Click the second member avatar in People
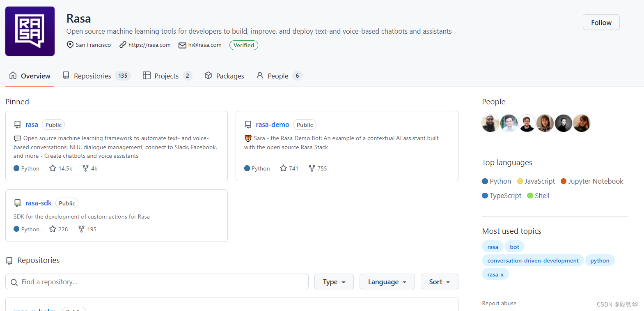Screen dimensions: 644x311 509,123
